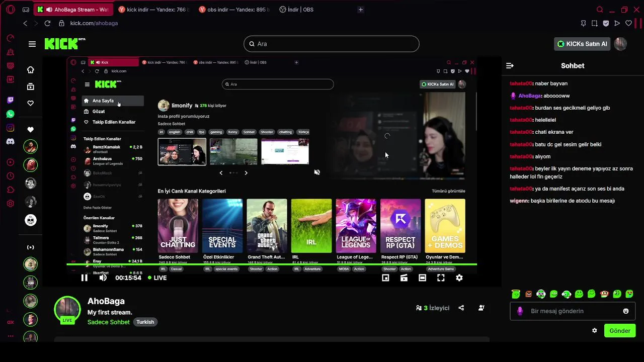Open Instagram in the Opera sidebar
The width and height of the screenshot is (644, 362).
coord(10,128)
